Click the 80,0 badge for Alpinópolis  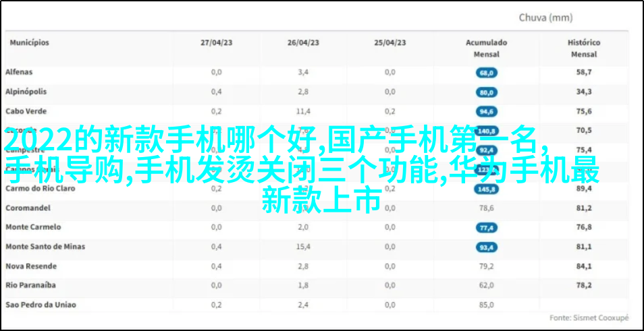pyautogui.click(x=487, y=92)
